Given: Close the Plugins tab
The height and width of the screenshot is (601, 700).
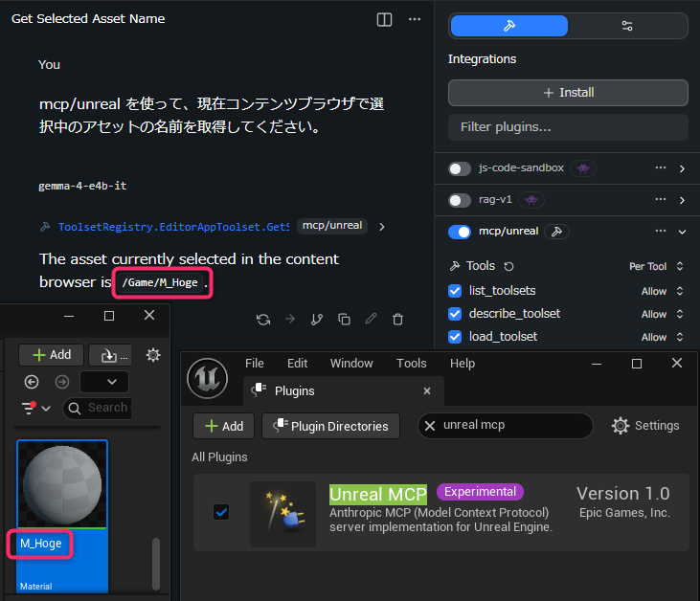Looking at the screenshot, I should click(427, 391).
